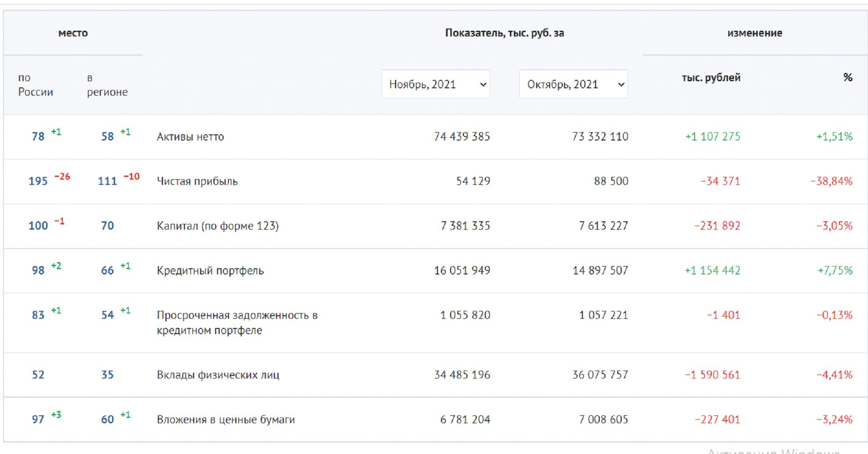Viewport: 868px width, 454px height.
Task: Click the October value 88 500
Action: pyautogui.click(x=611, y=181)
